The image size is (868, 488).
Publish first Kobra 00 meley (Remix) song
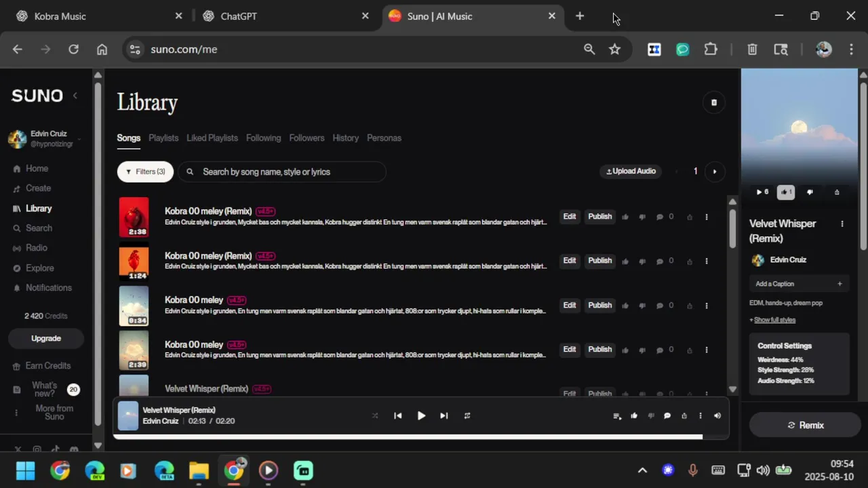click(x=599, y=217)
